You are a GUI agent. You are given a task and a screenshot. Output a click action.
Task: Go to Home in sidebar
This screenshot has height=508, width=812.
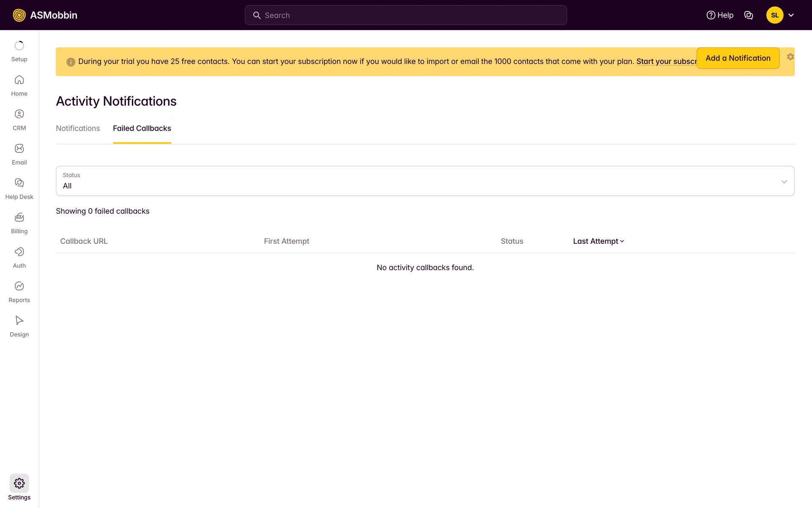(19, 86)
